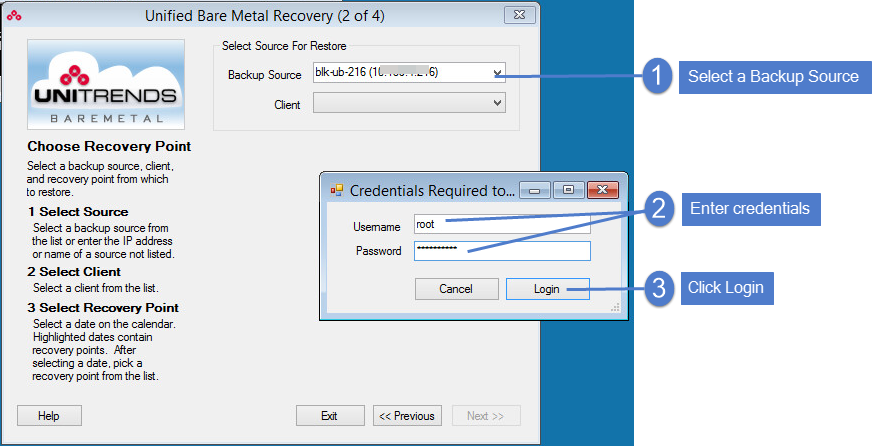Click the 'Credentials Required to...' title text
This screenshot has width=876, height=446.
tap(432, 191)
